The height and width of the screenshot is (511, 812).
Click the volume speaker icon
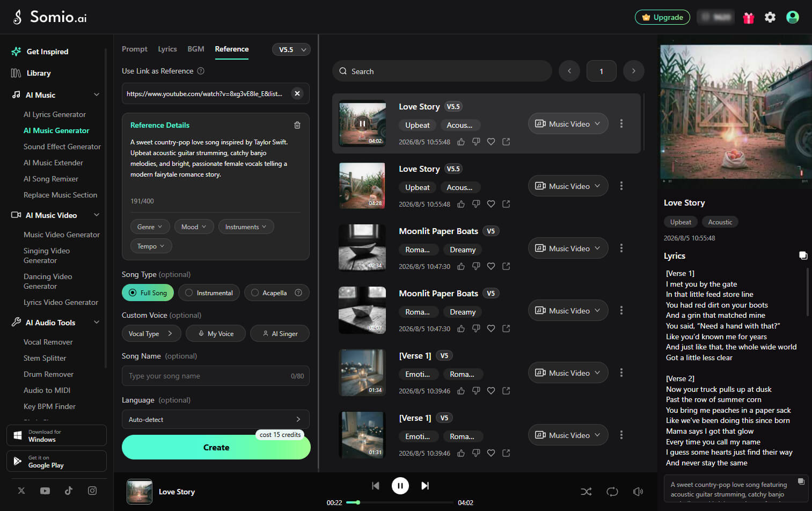pos(638,492)
